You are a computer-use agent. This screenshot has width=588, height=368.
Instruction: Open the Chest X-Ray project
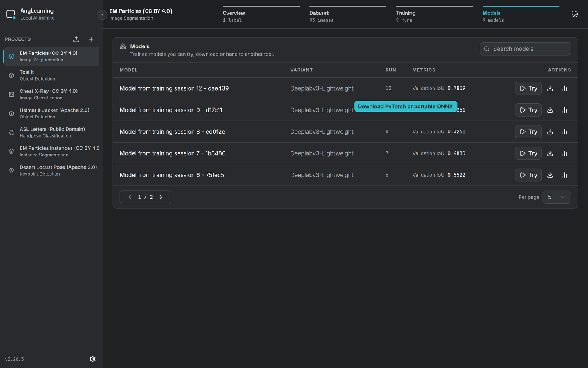click(51, 95)
